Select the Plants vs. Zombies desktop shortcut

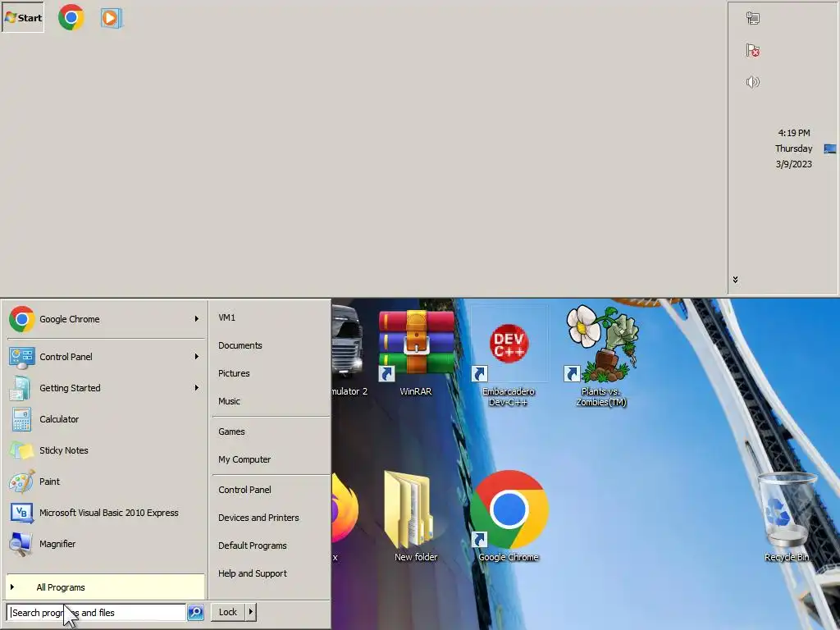pos(601,356)
